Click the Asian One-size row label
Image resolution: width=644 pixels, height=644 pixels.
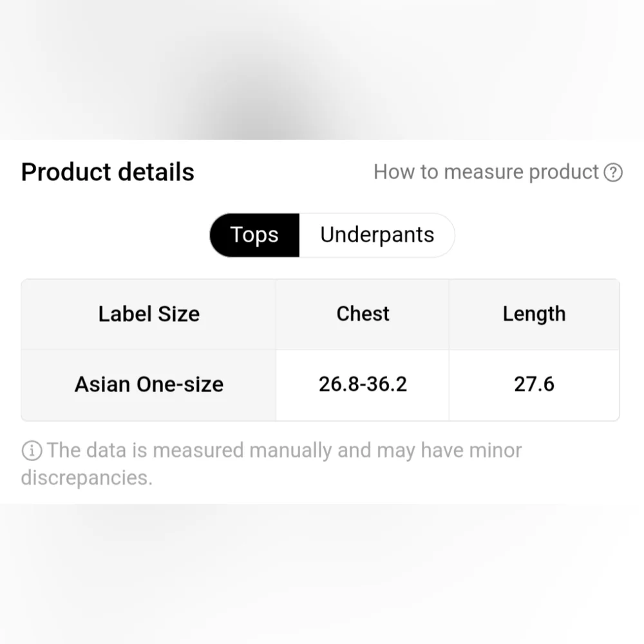149,385
